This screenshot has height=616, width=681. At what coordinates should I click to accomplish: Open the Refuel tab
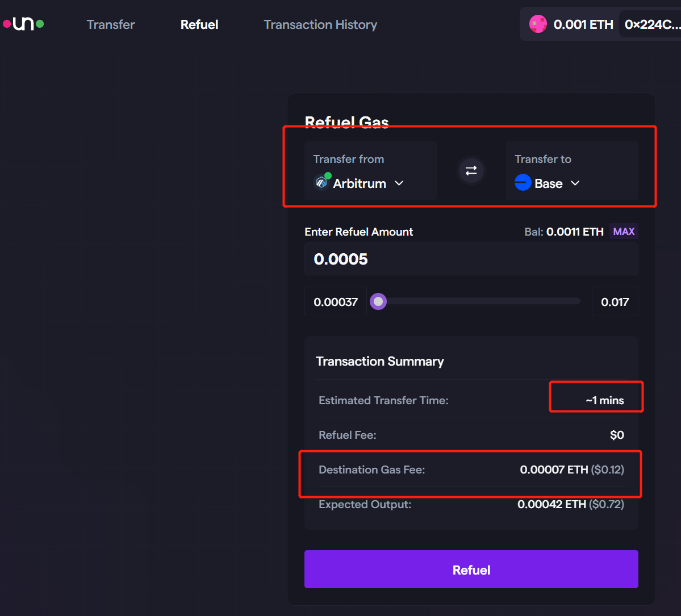tap(199, 25)
